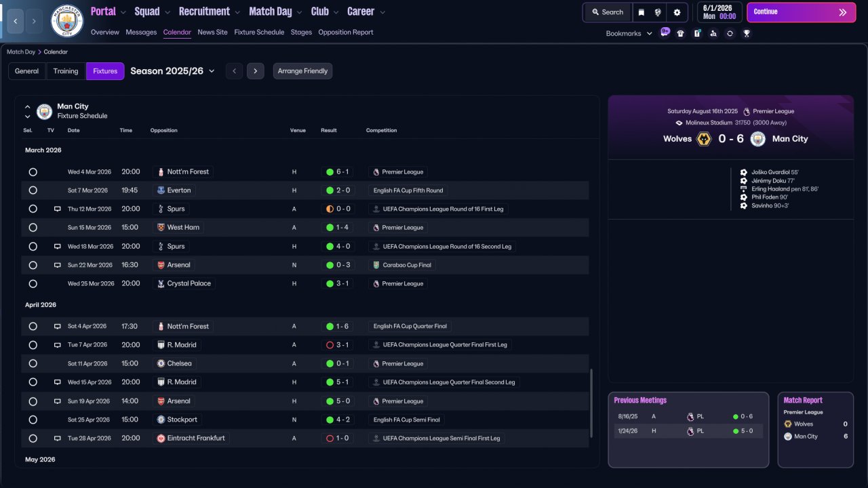Click the Continue button

click(x=802, y=12)
